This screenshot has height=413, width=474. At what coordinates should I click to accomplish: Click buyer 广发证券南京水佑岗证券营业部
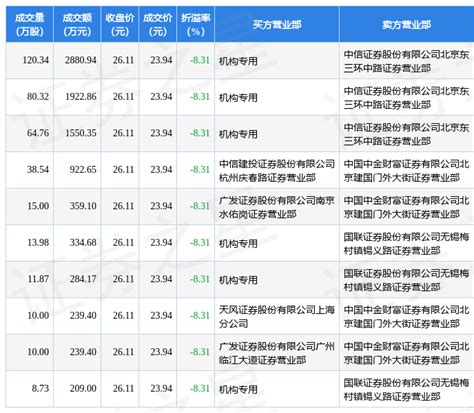click(277, 207)
